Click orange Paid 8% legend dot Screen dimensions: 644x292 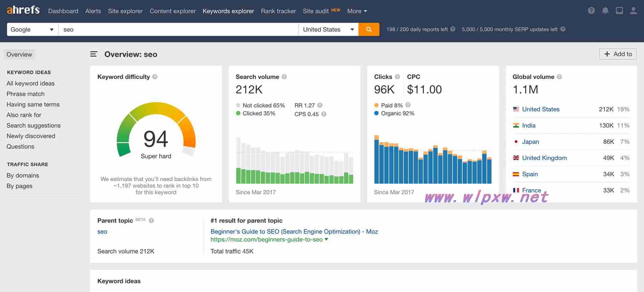376,105
